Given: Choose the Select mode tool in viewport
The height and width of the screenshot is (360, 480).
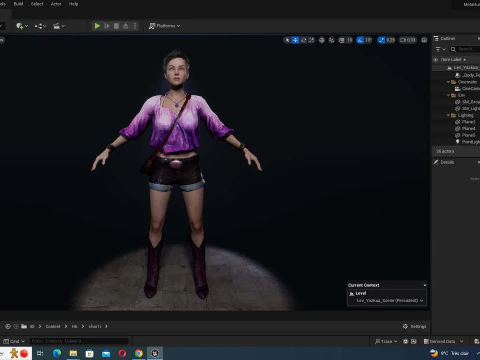Looking at the screenshot, I should click(x=287, y=40).
